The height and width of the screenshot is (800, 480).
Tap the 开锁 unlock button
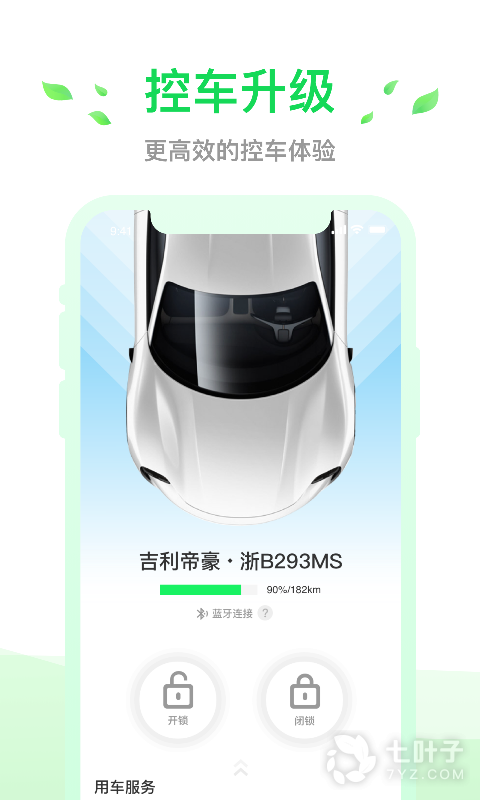178,698
